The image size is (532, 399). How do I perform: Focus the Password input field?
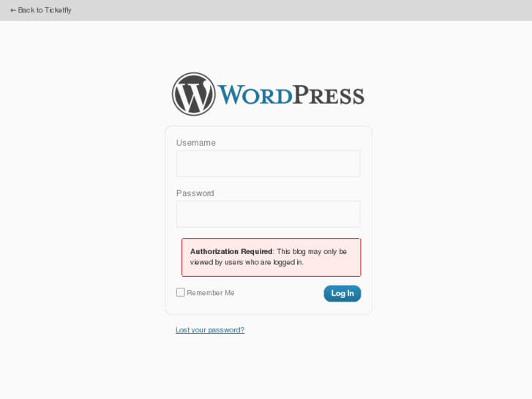[268, 214]
